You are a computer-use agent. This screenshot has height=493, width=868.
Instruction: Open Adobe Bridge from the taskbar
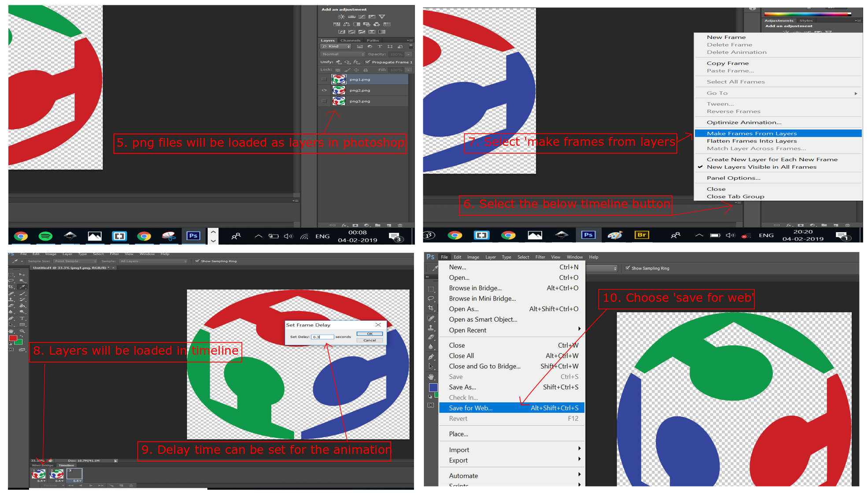(x=641, y=235)
